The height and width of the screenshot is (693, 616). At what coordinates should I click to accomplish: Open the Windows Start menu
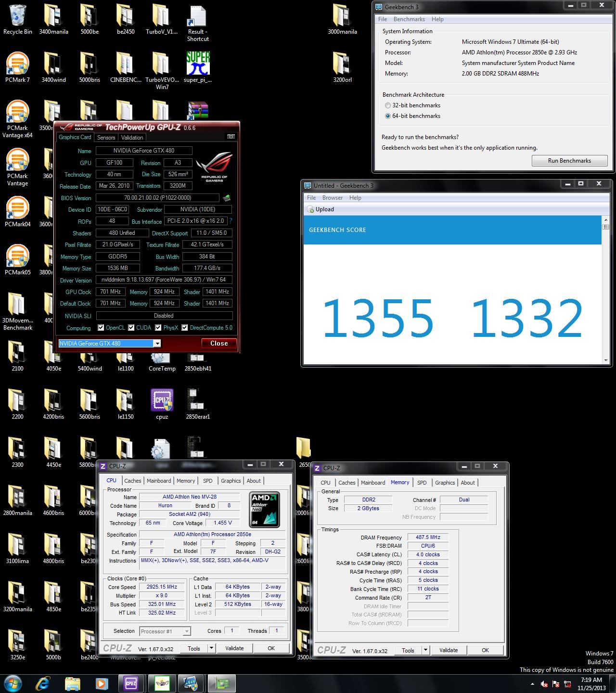pos(13,683)
